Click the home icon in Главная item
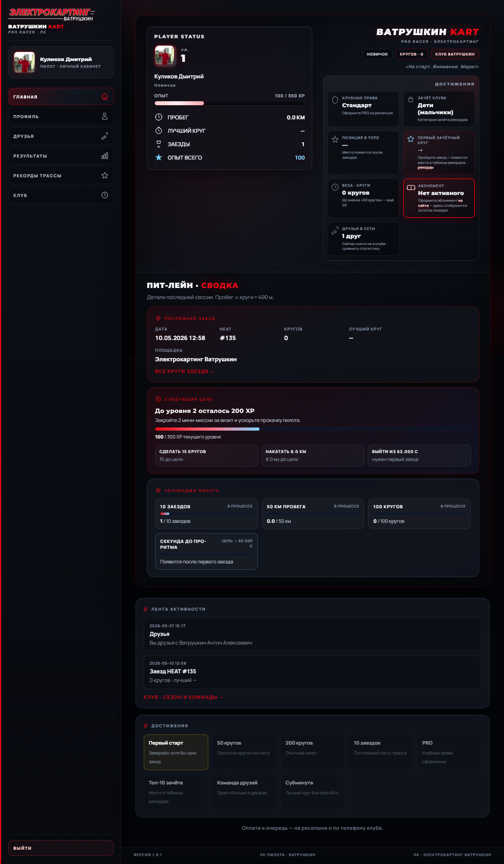This screenshot has width=504, height=864. [105, 97]
